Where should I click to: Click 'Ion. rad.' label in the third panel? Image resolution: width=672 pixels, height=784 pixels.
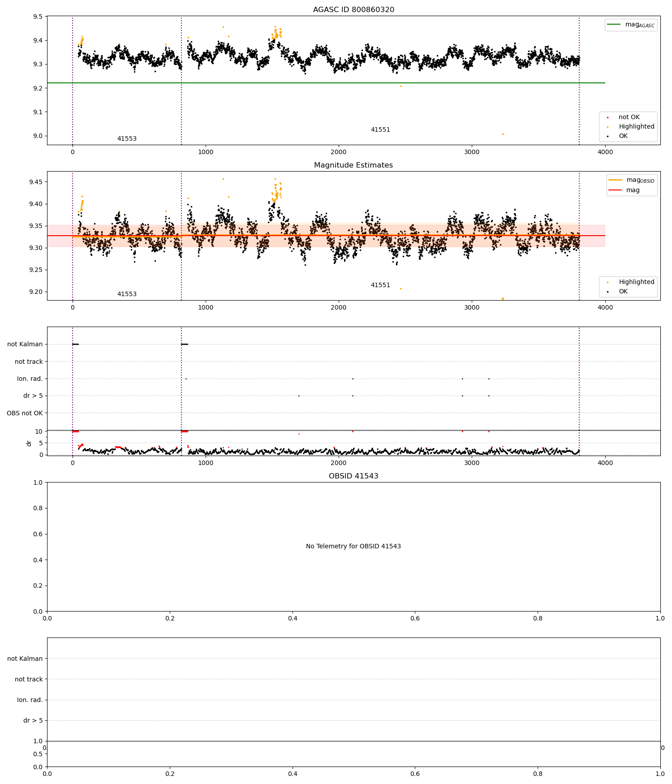[x=30, y=379]
